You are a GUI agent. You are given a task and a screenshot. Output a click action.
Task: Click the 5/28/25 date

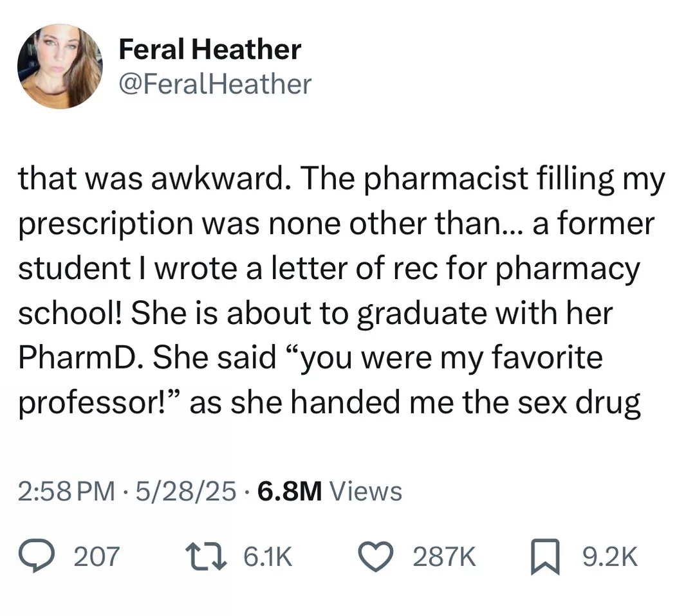click(x=186, y=492)
